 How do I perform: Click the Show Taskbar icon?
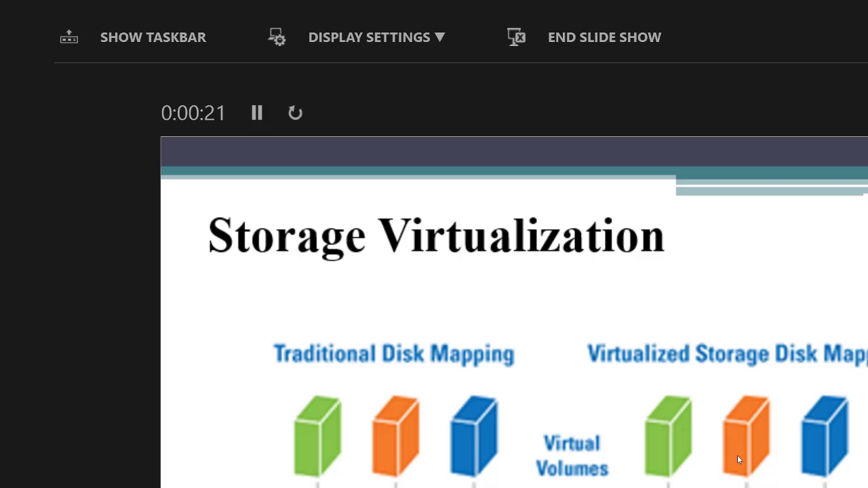(69, 37)
